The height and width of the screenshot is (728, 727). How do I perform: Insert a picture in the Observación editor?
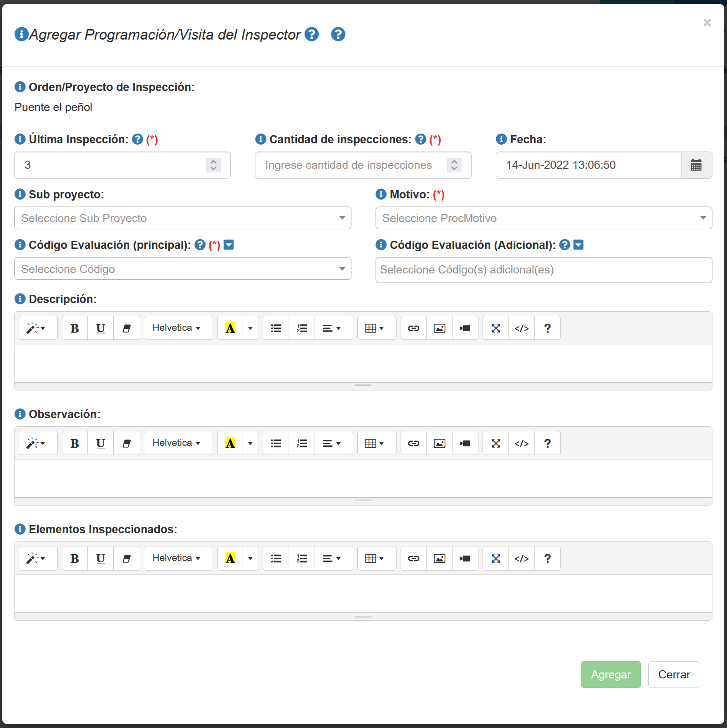(x=439, y=443)
